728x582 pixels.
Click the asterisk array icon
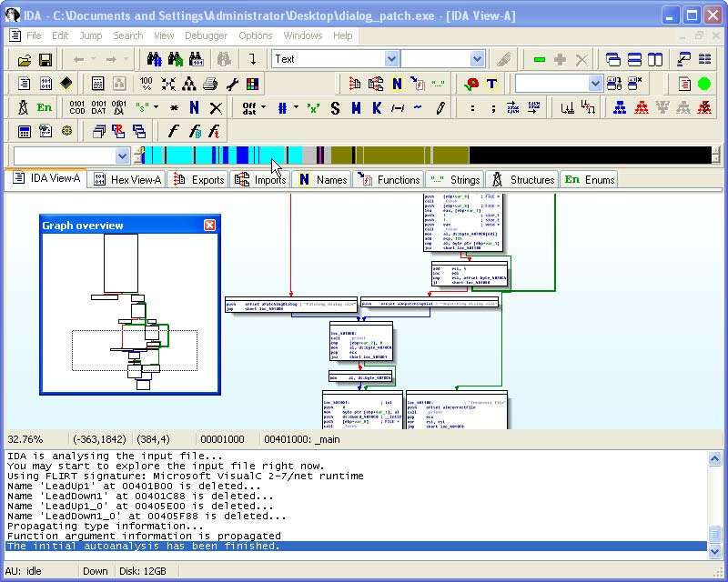(x=174, y=108)
